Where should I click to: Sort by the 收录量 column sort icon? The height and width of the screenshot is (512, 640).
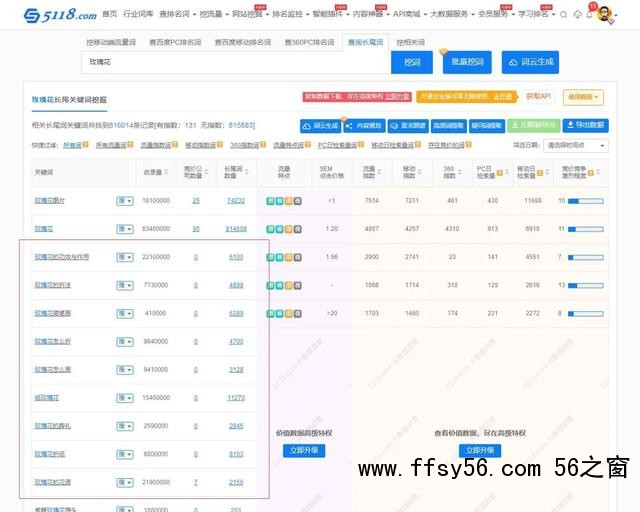pyautogui.click(x=166, y=172)
